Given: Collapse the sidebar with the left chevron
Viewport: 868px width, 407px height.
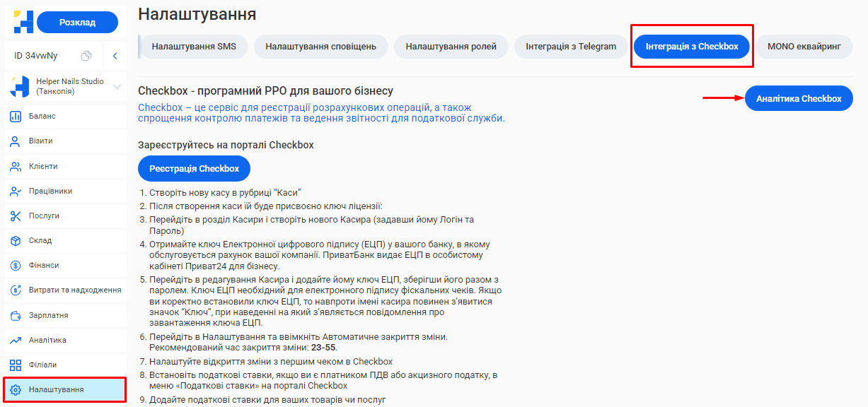Looking at the screenshot, I should [x=115, y=56].
